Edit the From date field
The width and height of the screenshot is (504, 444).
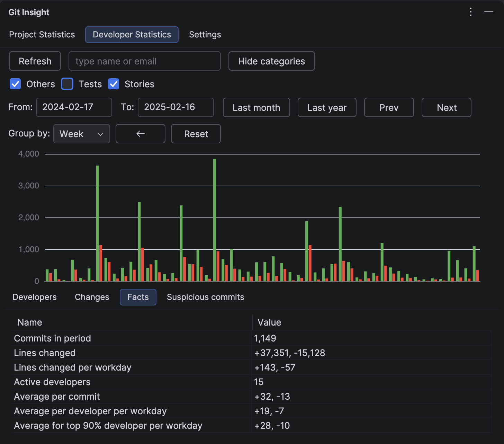74,107
